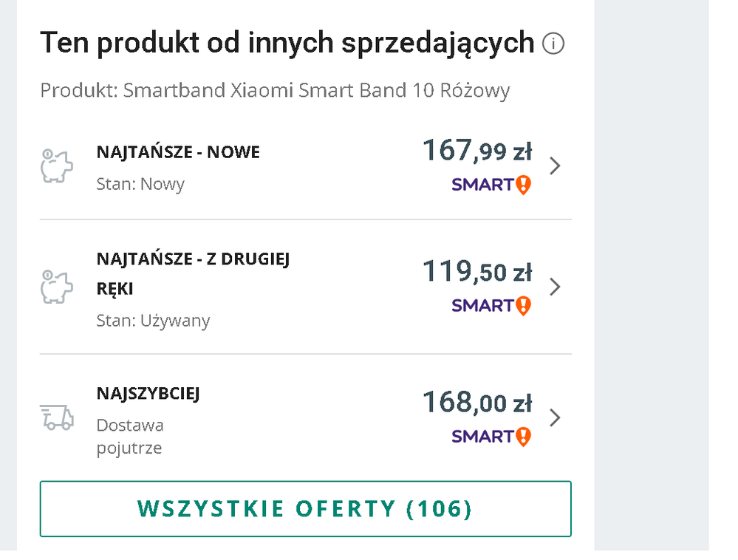Expand the cheapest new offer chevron arrow

[x=556, y=166]
